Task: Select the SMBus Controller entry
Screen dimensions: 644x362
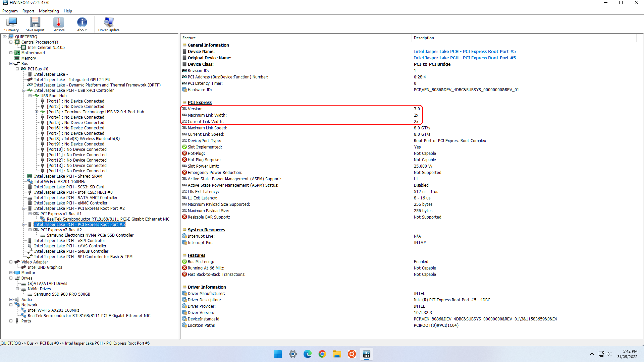Action: pos(71,251)
